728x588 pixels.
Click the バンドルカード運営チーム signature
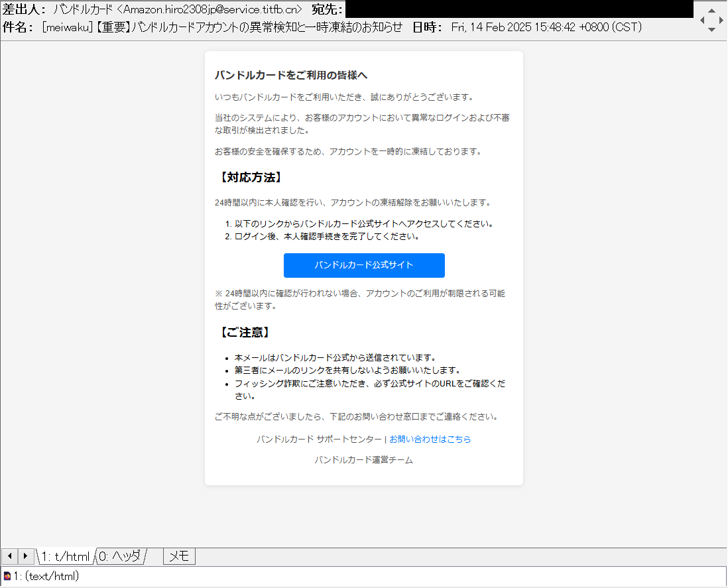(x=364, y=460)
